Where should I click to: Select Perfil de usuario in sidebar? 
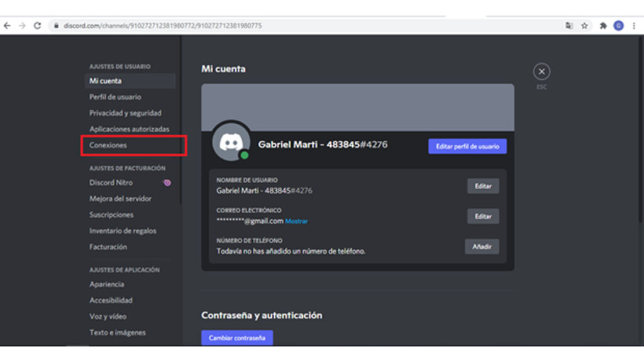pos(115,97)
